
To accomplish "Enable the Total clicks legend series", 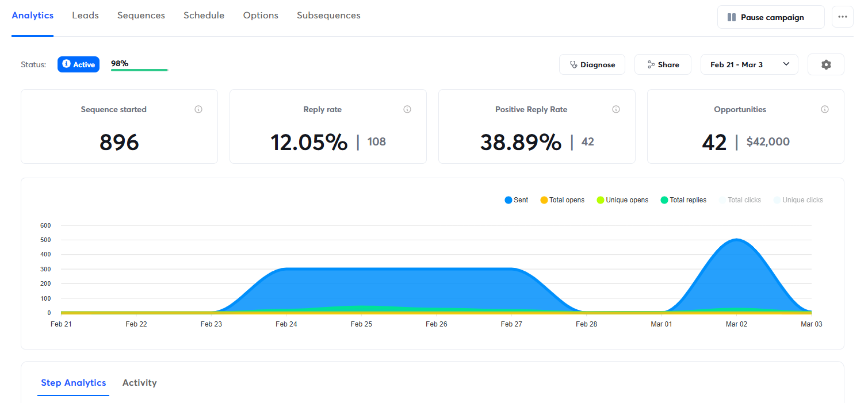I will [740, 200].
